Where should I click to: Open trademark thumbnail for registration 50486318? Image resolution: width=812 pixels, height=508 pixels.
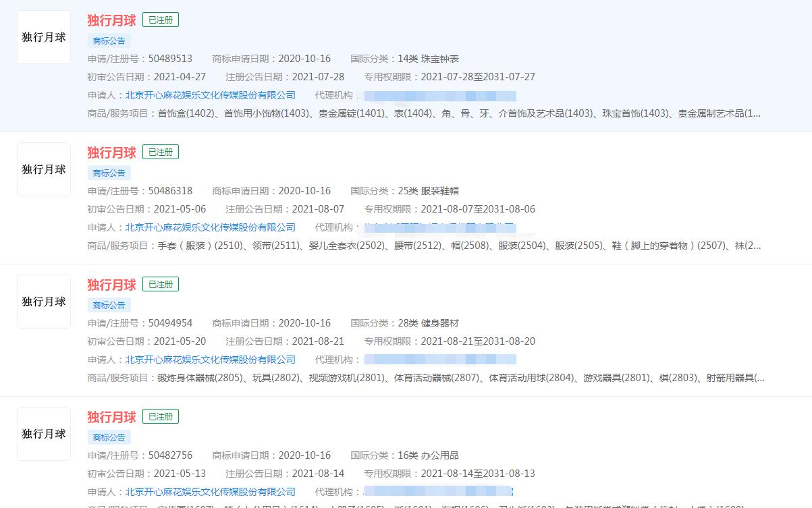click(44, 169)
